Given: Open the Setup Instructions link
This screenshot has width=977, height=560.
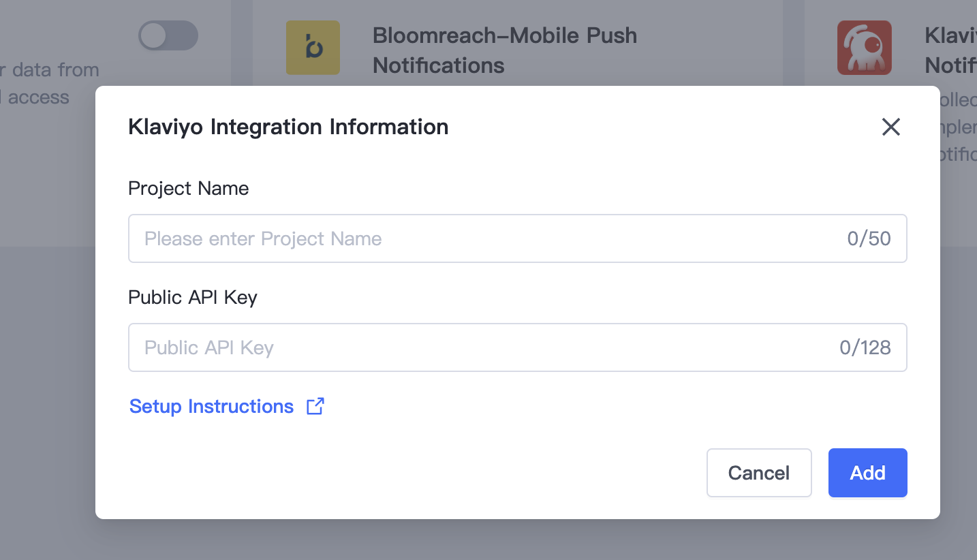Looking at the screenshot, I should [x=211, y=406].
